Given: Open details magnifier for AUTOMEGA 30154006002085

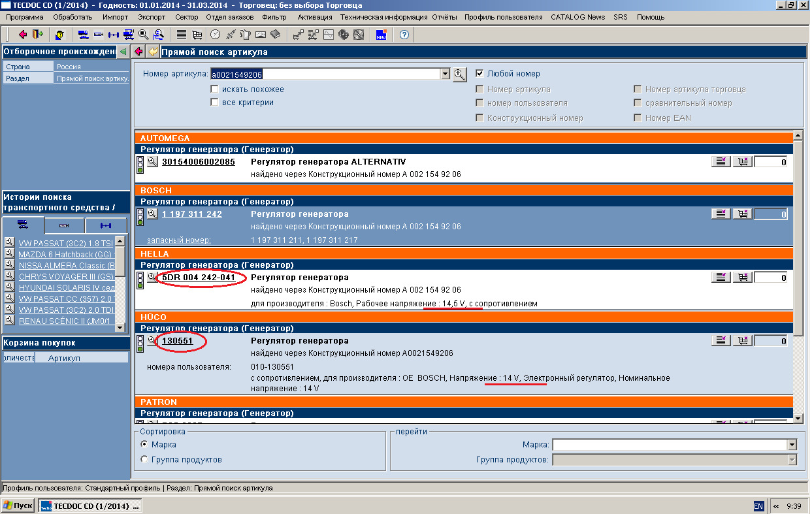Looking at the screenshot, I should 152,161.
